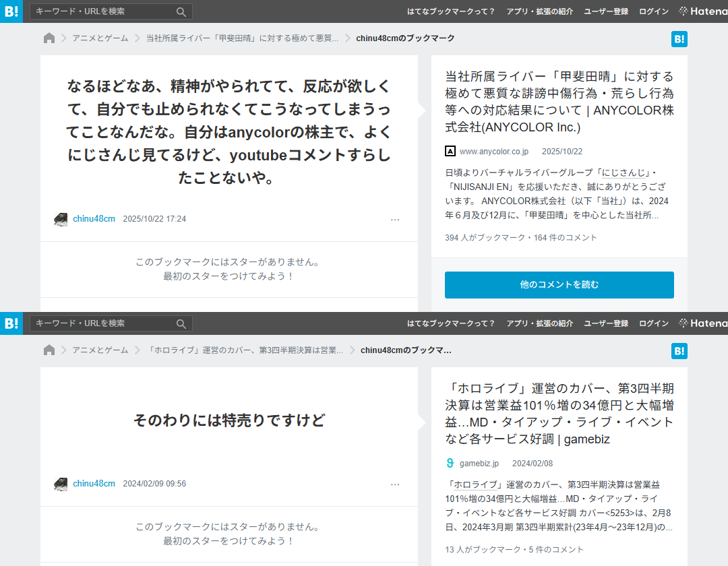Click the ANYCOLOR favicon next to www.anycolor.co.jp
Image resolution: width=728 pixels, height=566 pixels.
tap(450, 152)
